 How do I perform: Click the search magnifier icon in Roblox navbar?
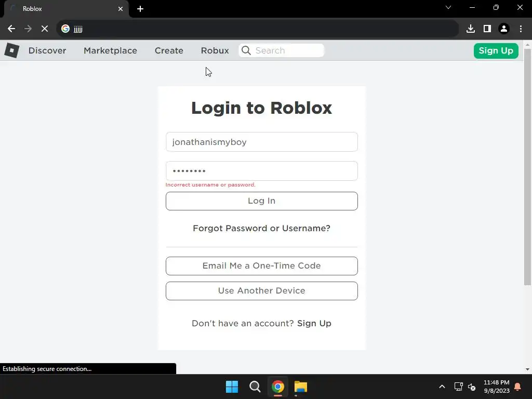tap(246, 50)
